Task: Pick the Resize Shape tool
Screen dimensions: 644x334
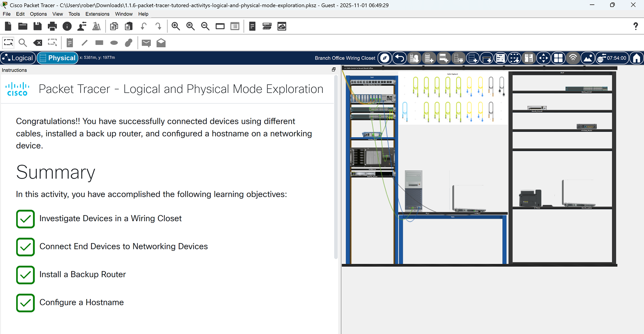Action: click(52, 43)
